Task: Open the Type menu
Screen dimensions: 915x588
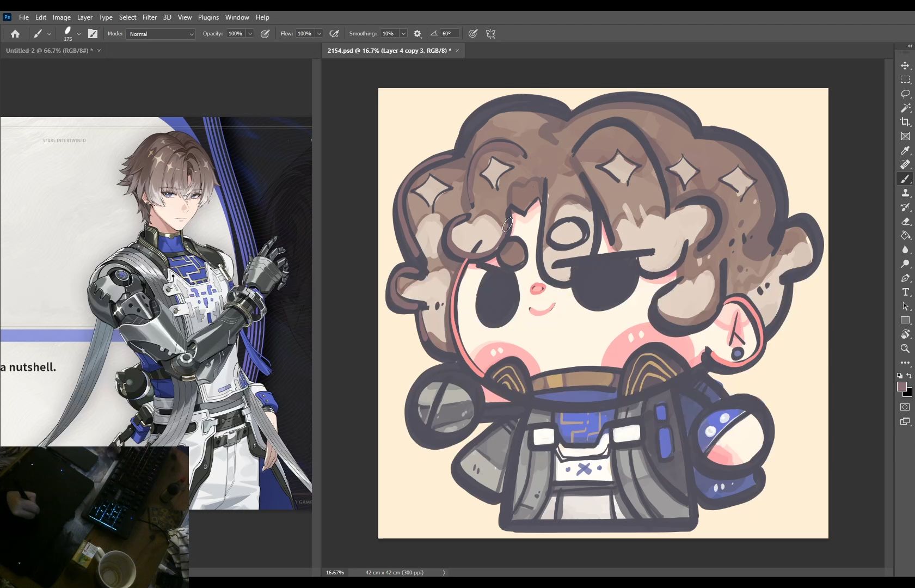Action: point(106,17)
